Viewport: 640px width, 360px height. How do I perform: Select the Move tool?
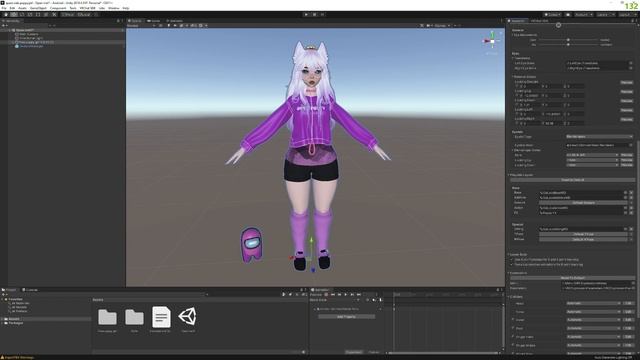pyautogui.click(x=13, y=14)
